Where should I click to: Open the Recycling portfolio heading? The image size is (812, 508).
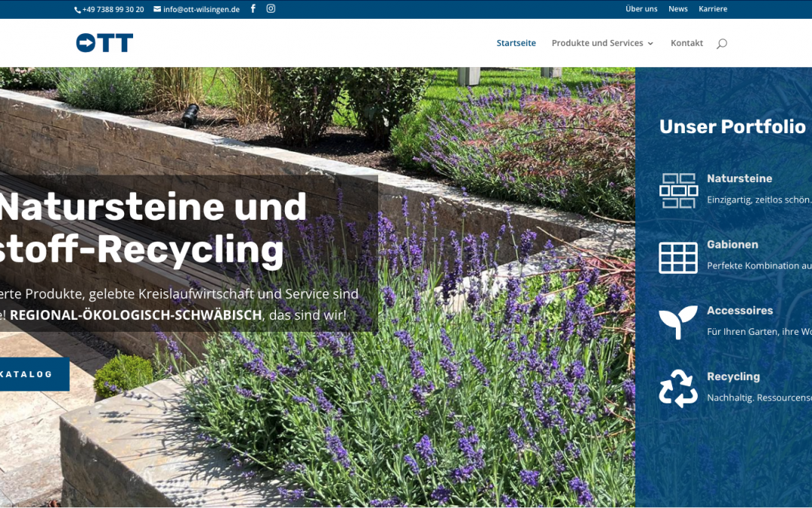pyautogui.click(x=733, y=377)
